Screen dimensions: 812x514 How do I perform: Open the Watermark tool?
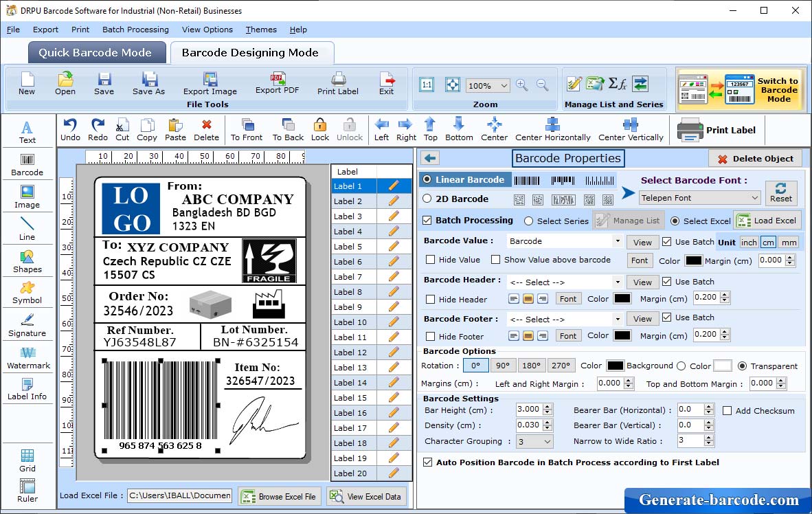pyautogui.click(x=28, y=358)
